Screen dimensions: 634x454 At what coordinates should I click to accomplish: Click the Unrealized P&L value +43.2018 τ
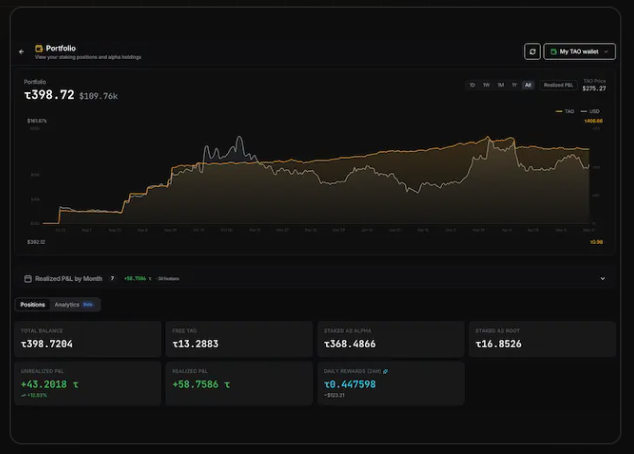click(49, 384)
